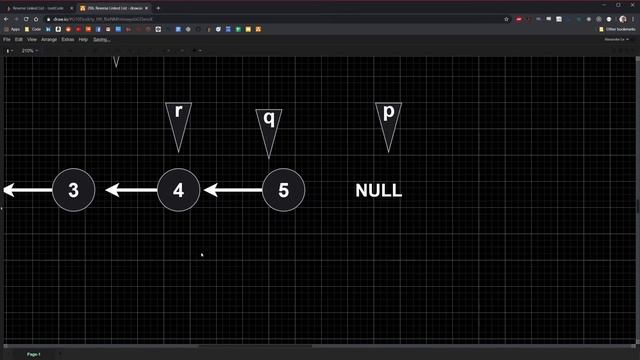Viewport: 640px width, 360px height.
Task: Open the Code bookmarks folder
Action: (x=33, y=29)
